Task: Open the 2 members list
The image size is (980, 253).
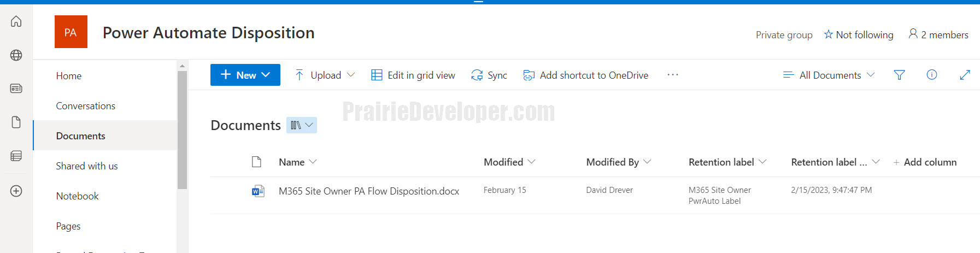Action: point(938,34)
